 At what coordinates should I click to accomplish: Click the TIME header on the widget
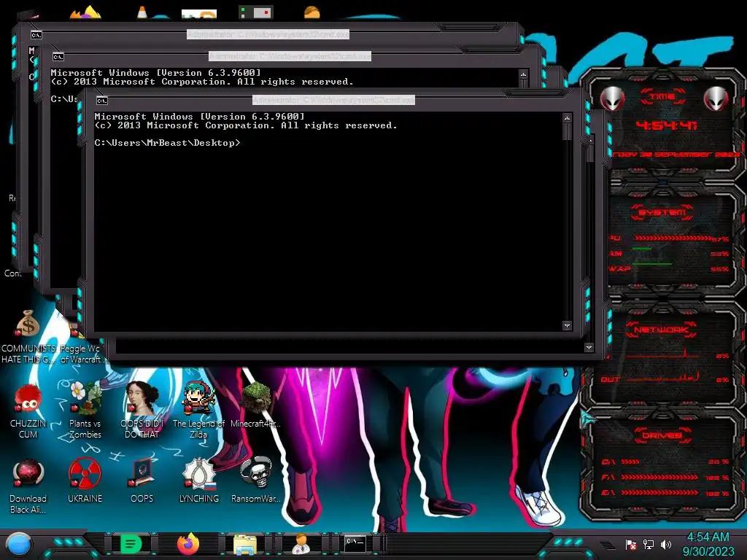[x=662, y=97]
